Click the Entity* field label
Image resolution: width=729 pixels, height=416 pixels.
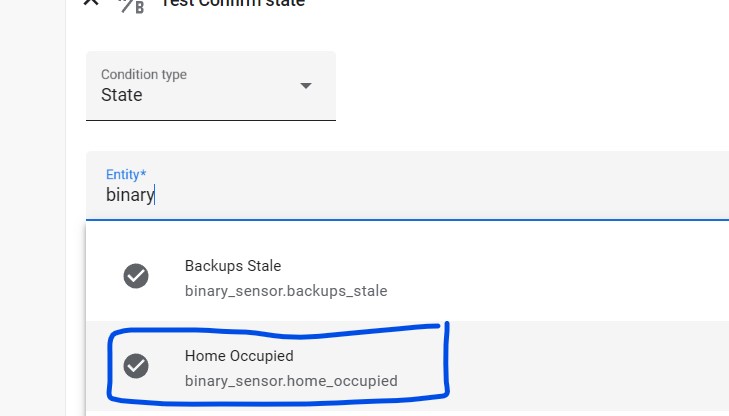coord(126,174)
